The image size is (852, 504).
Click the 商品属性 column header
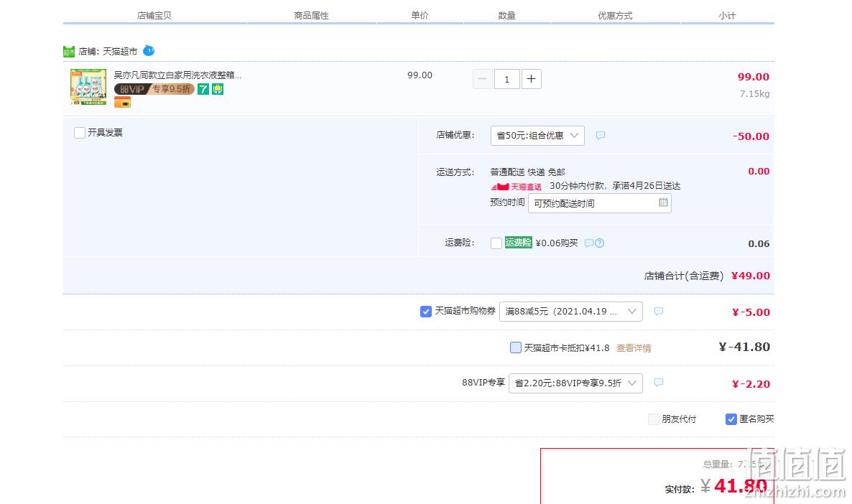[311, 16]
